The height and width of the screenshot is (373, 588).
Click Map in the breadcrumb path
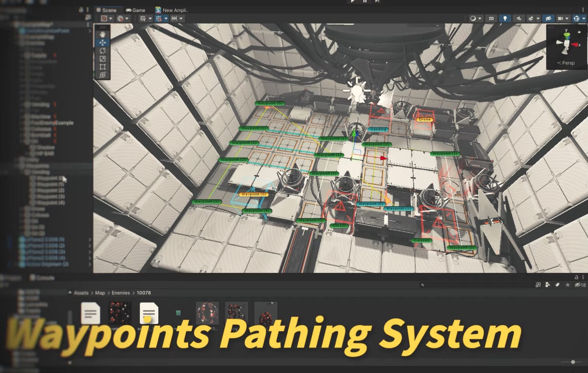click(x=100, y=293)
